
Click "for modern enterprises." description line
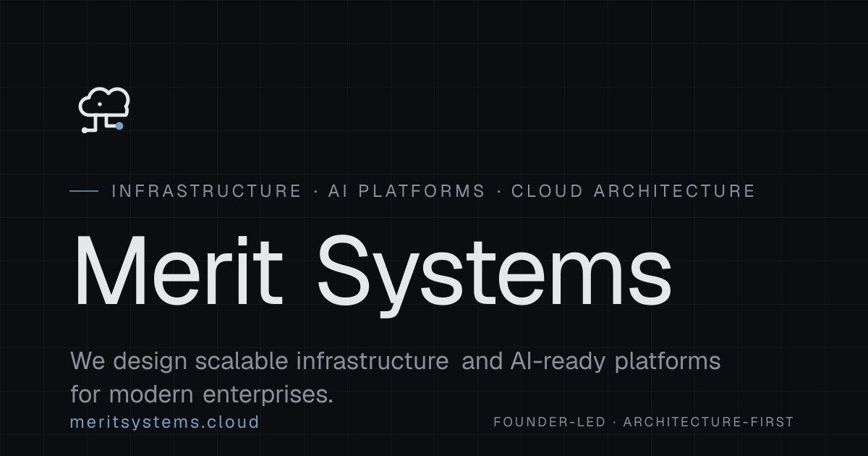[x=202, y=394]
